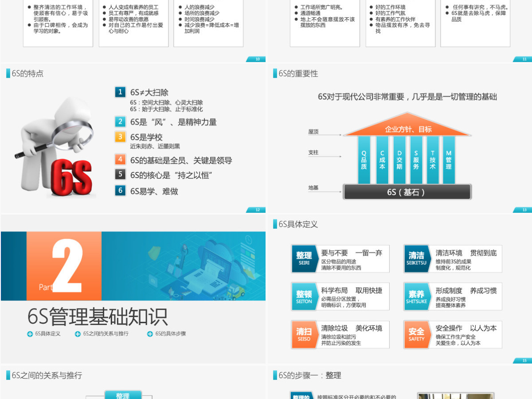Click the yellow number 3 badge beside 6S是学校
532x399 pixels.
120,137
